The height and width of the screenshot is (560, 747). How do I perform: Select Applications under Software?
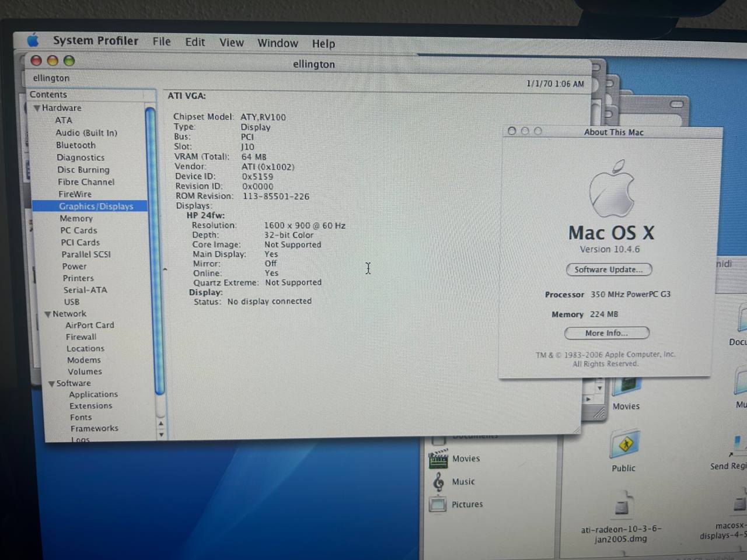[x=93, y=394]
